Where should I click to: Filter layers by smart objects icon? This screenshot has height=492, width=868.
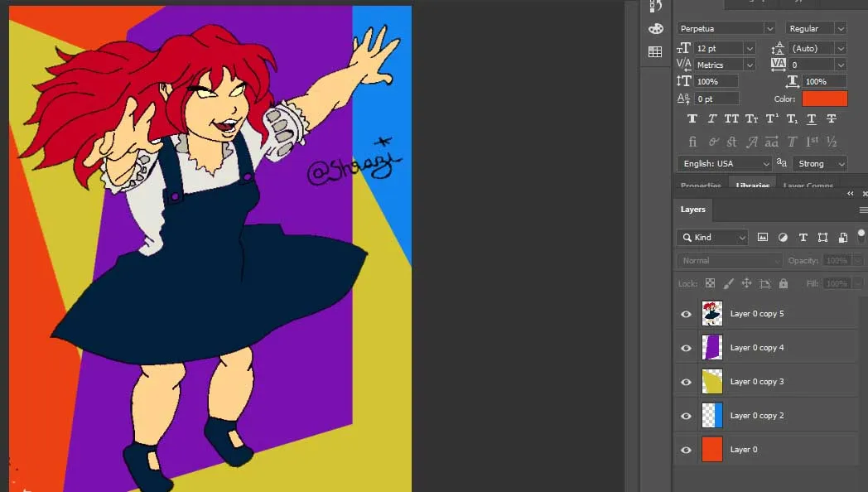coord(842,238)
